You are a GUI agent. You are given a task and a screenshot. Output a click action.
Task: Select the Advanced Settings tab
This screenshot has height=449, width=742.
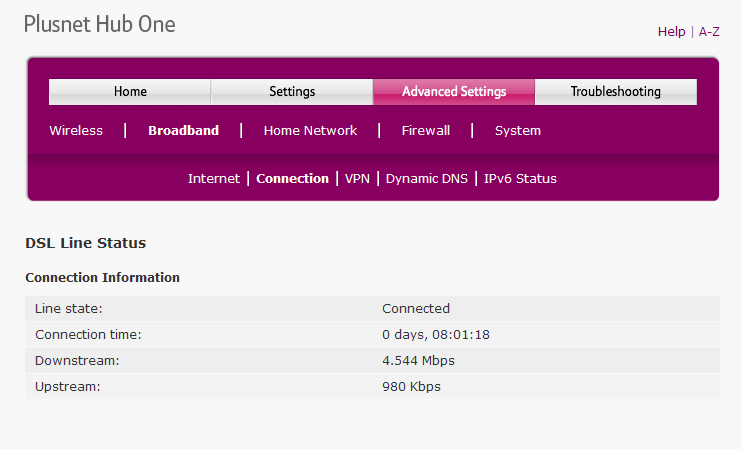click(454, 92)
